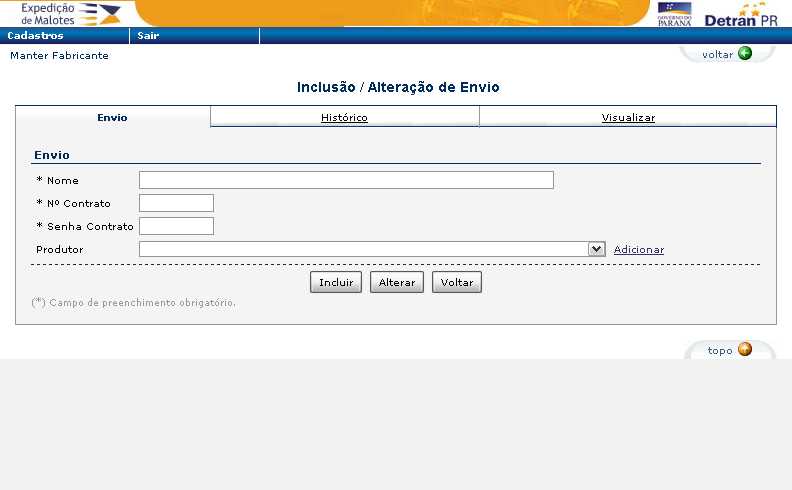Click the Voltar button below the form
The height and width of the screenshot is (490, 792).
pyautogui.click(x=457, y=283)
